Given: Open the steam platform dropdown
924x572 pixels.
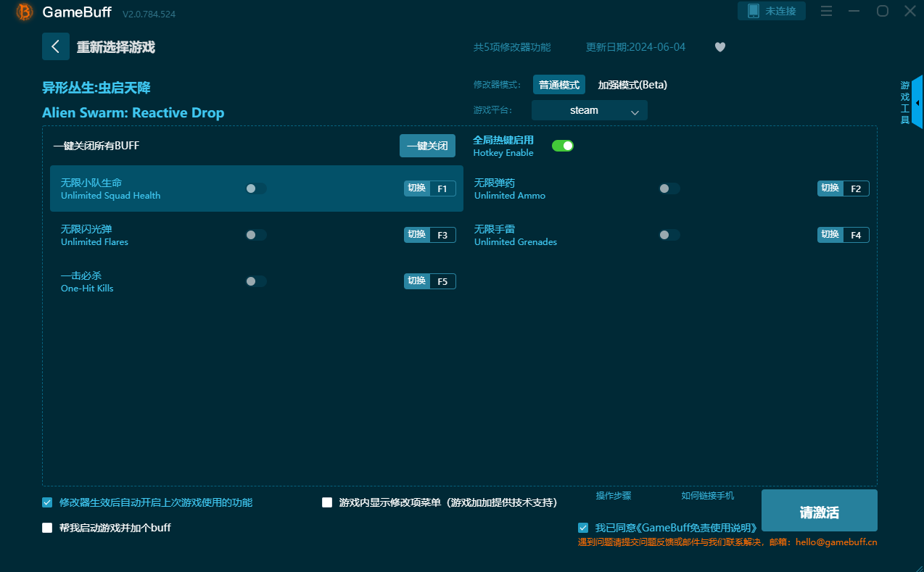Looking at the screenshot, I should tap(589, 110).
